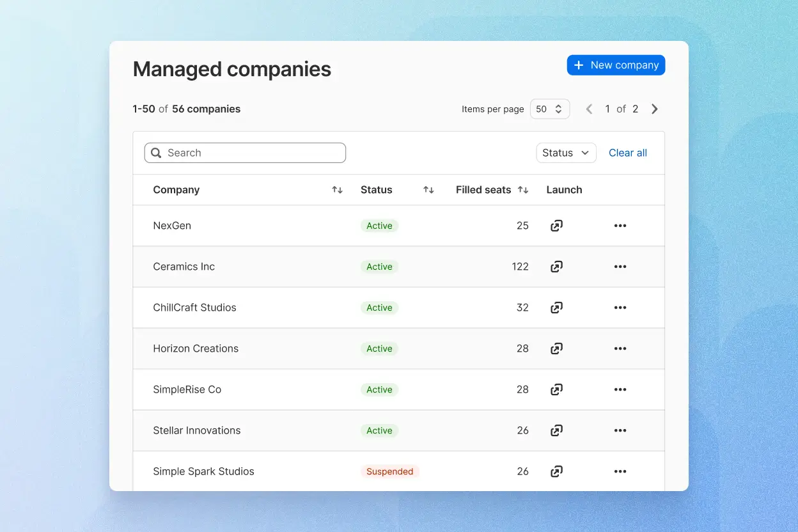Screen dimensions: 798x532
Task: Click the 56 companies count text
Action: (207, 109)
